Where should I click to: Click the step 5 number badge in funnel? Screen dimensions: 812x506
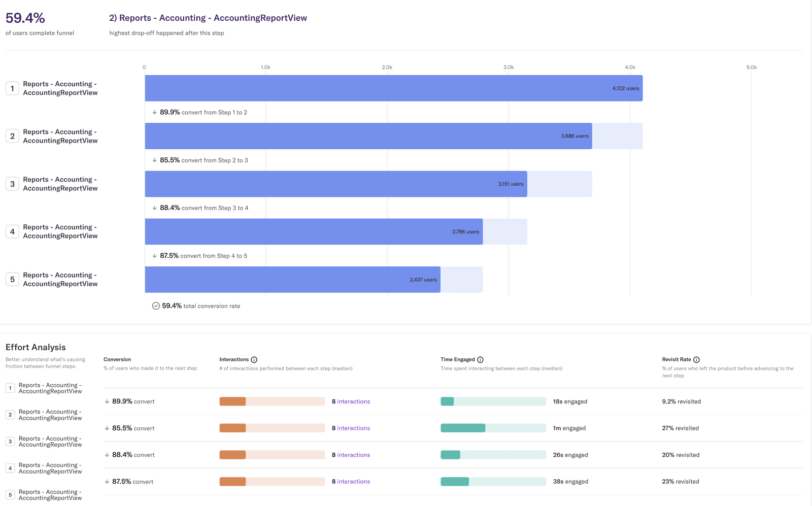[12, 280]
